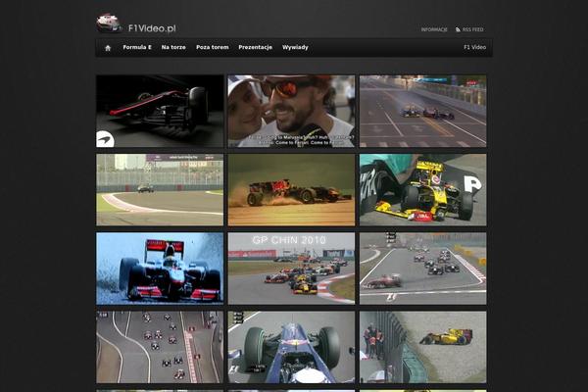Image resolution: width=588 pixels, height=392 pixels.
Task: Open the aerial race start video
Action: 160,347
